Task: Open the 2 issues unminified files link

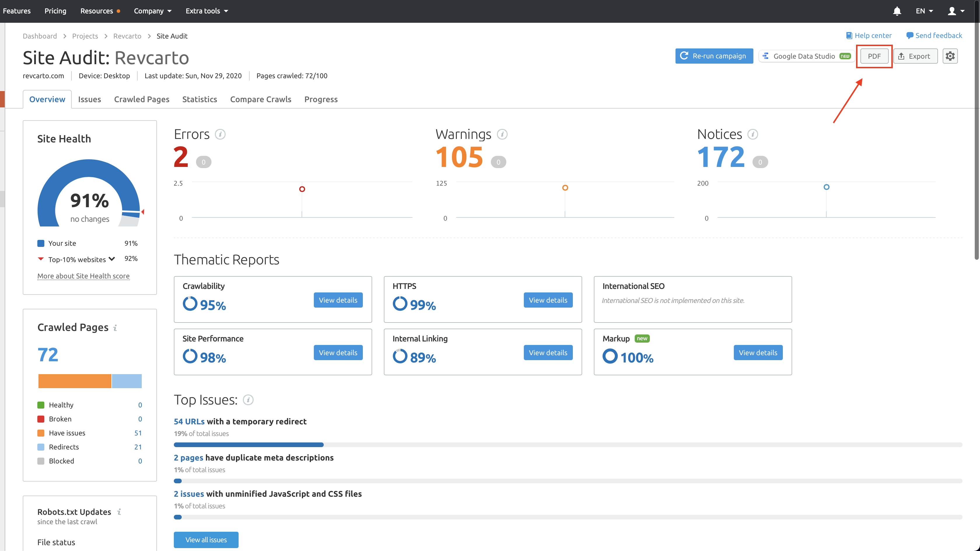Action: pos(189,494)
